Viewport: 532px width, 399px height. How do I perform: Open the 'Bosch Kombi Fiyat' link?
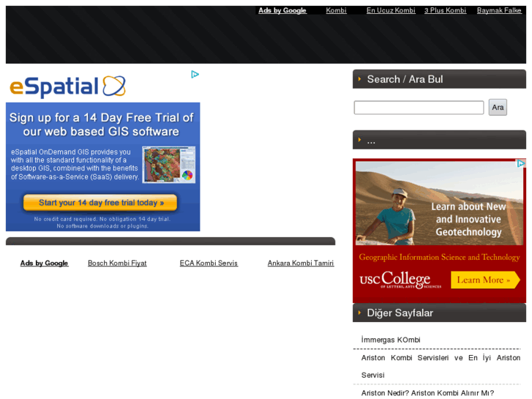tap(117, 263)
